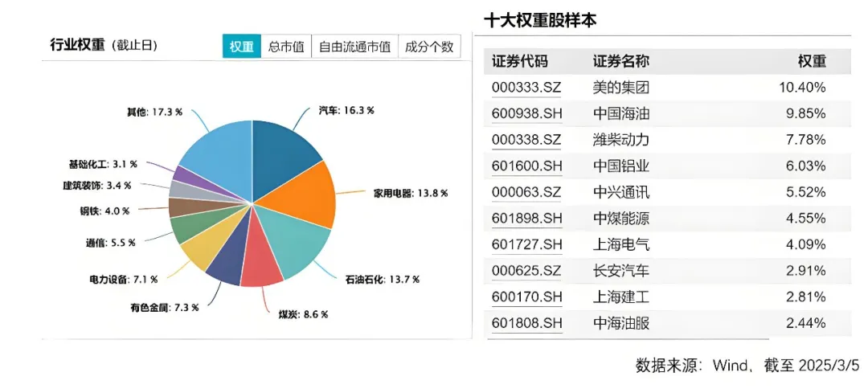The image size is (868, 389).
Task: Click the 数据来源 Wind footnote
Action: (x=747, y=366)
